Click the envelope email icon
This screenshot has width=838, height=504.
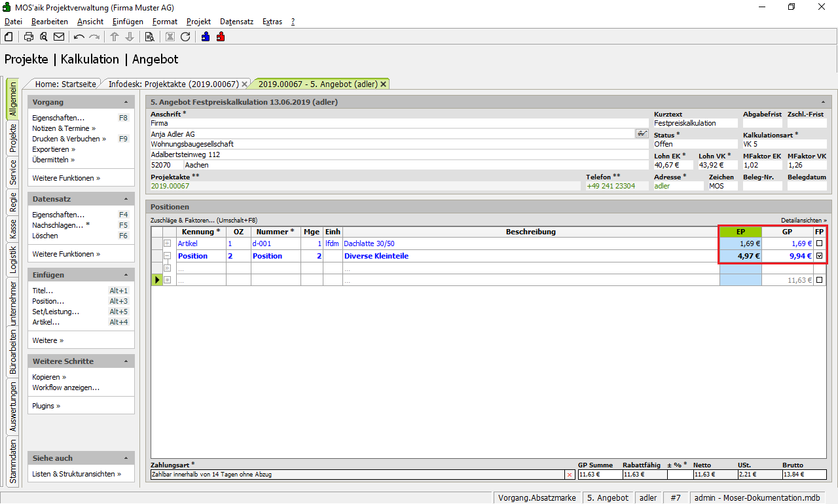click(x=59, y=37)
